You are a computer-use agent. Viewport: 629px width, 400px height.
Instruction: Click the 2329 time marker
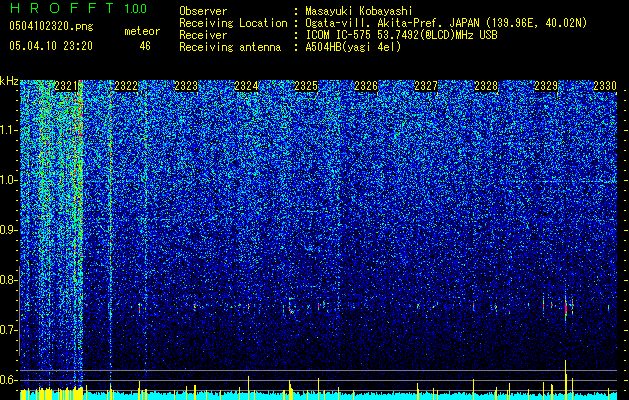(546, 86)
